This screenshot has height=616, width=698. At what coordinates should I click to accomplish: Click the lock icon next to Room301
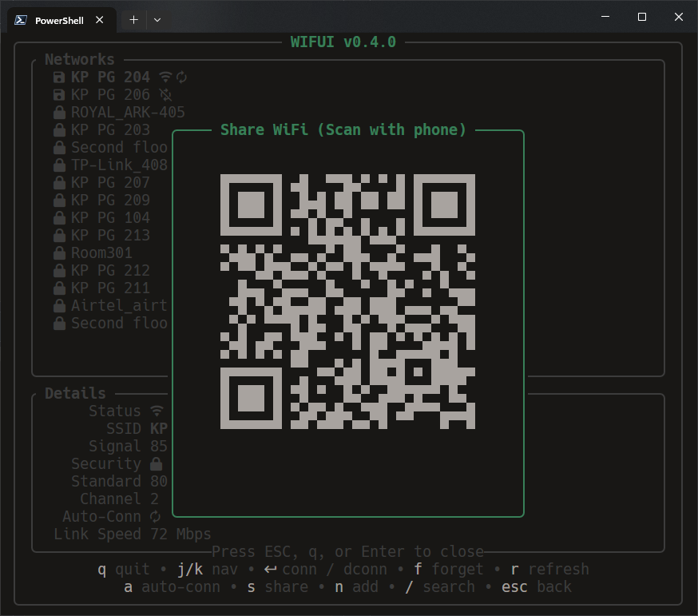(x=59, y=253)
